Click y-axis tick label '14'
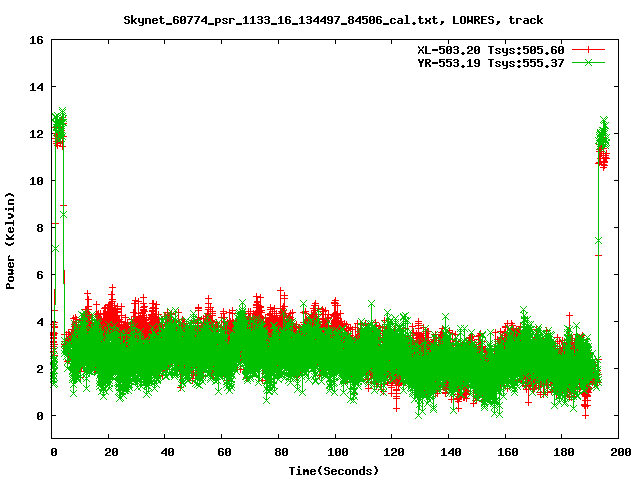 [36, 87]
